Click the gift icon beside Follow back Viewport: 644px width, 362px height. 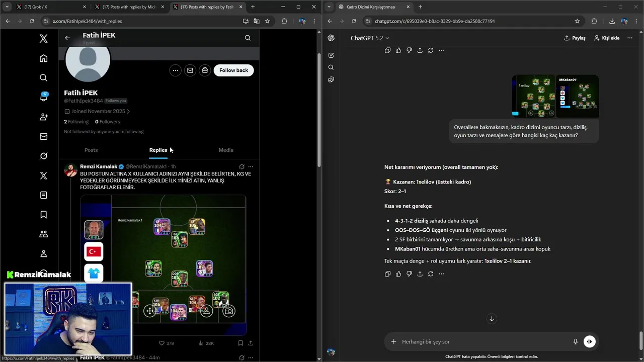(x=205, y=70)
